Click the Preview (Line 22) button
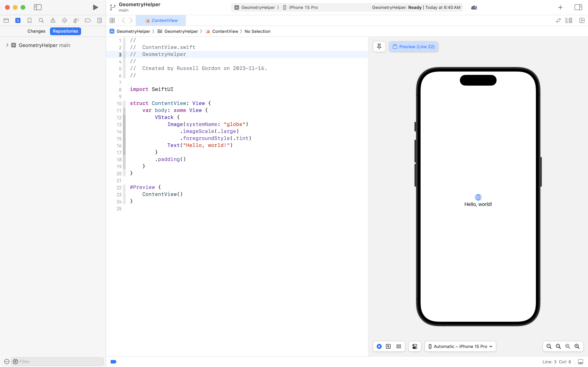This screenshot has height=367, width=588. [413, 47]
